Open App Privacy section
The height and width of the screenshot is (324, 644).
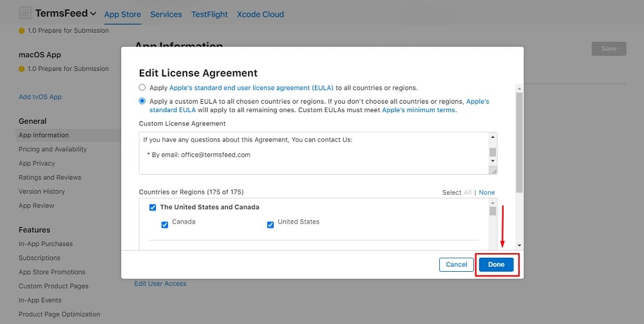point(37,163)
